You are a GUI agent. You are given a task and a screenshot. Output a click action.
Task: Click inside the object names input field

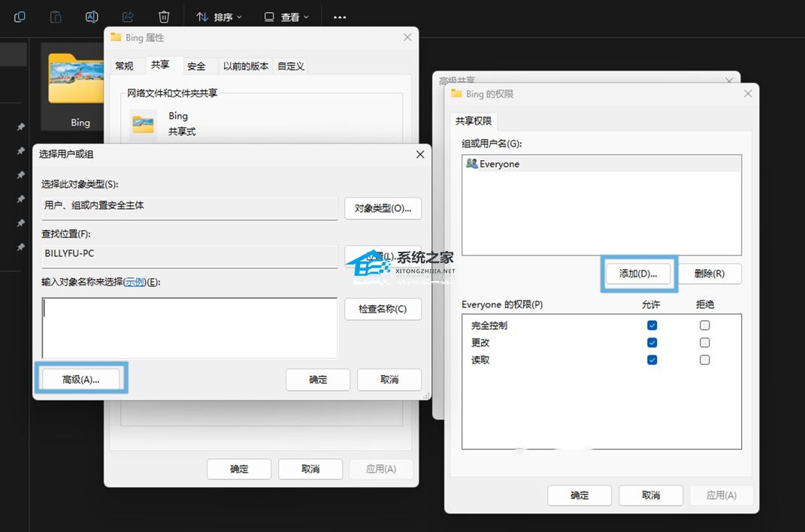(188, 327)
